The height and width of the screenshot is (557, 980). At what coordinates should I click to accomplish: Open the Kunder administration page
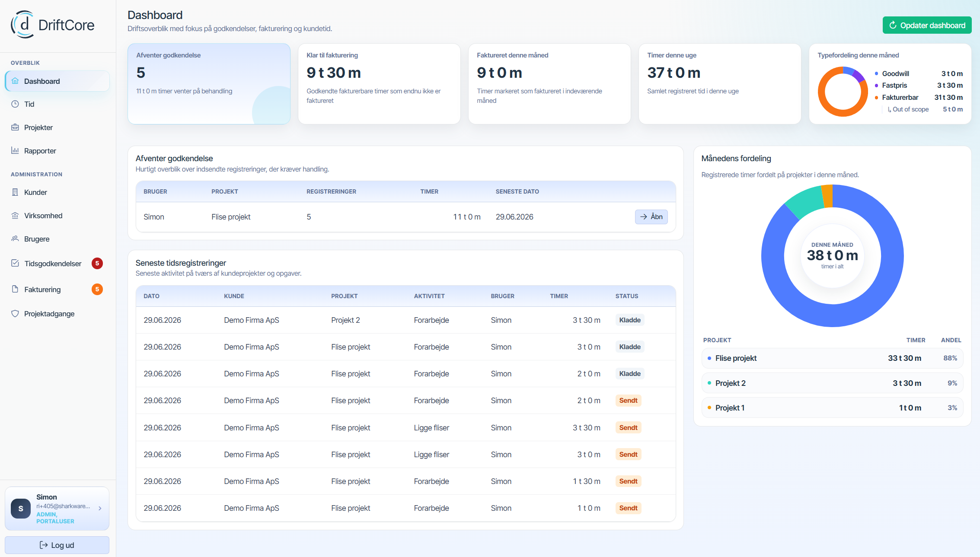tap(57, 192)
